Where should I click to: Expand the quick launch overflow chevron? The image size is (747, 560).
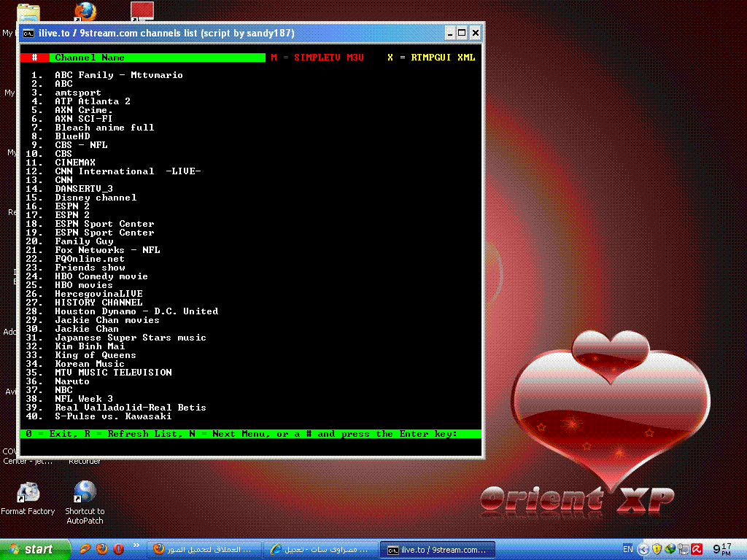(136, 545)
